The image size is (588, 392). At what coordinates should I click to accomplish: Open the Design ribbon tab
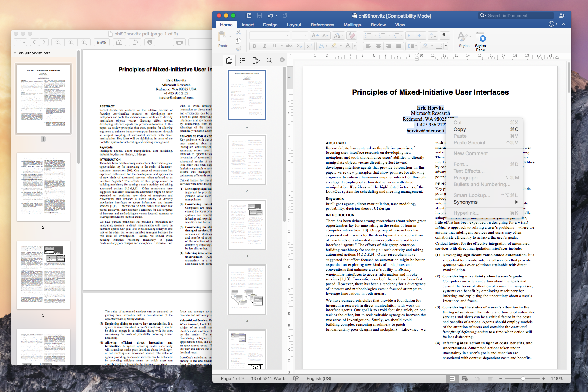(270, 25)
